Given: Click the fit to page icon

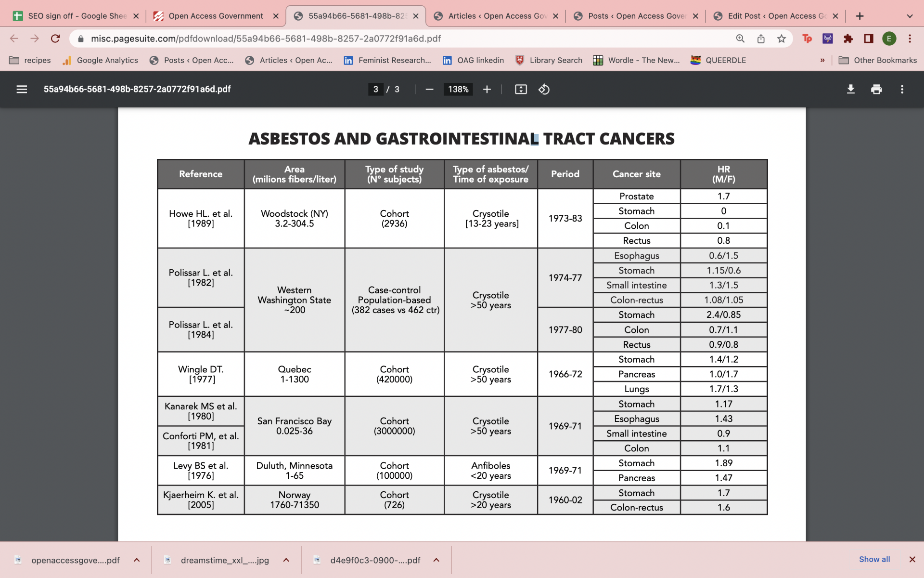Looking at the screenshot, I should (x=521, y=89).
